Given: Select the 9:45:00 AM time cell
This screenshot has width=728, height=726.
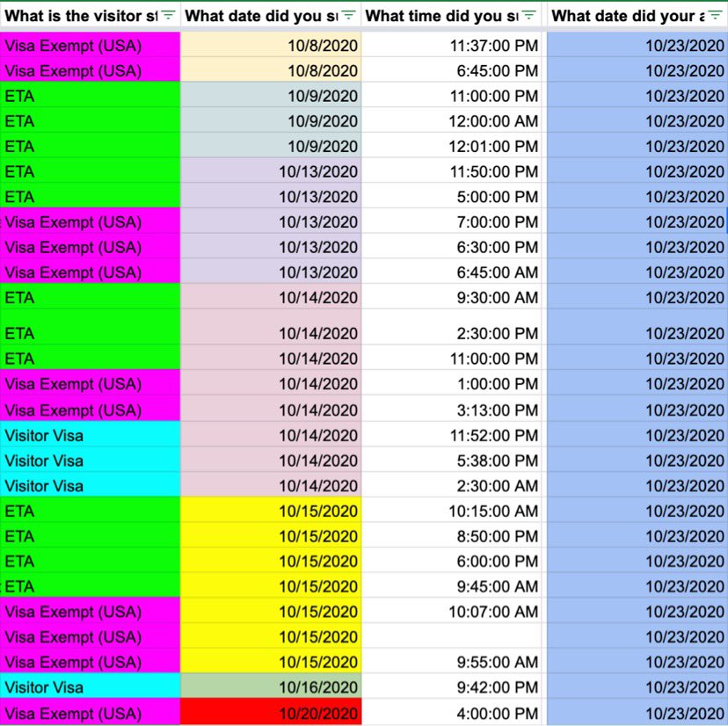Looking at the screenshot, I should pos(451,586).
